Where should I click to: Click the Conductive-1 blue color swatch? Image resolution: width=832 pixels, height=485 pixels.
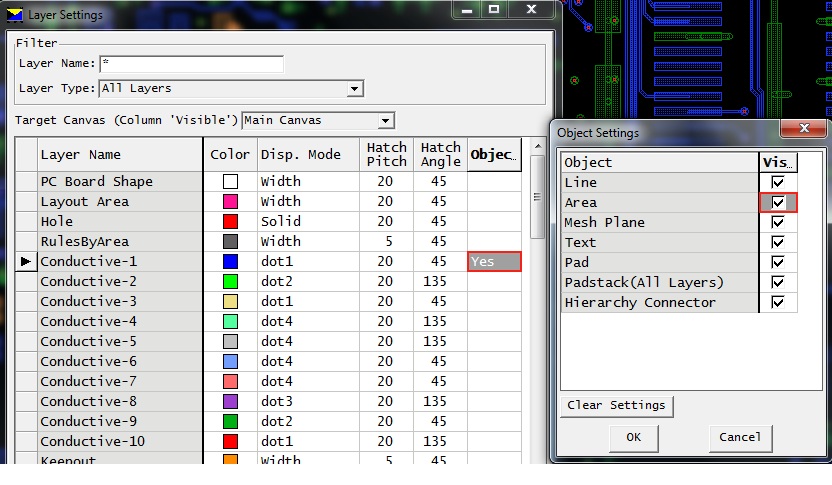pos(230,262)
